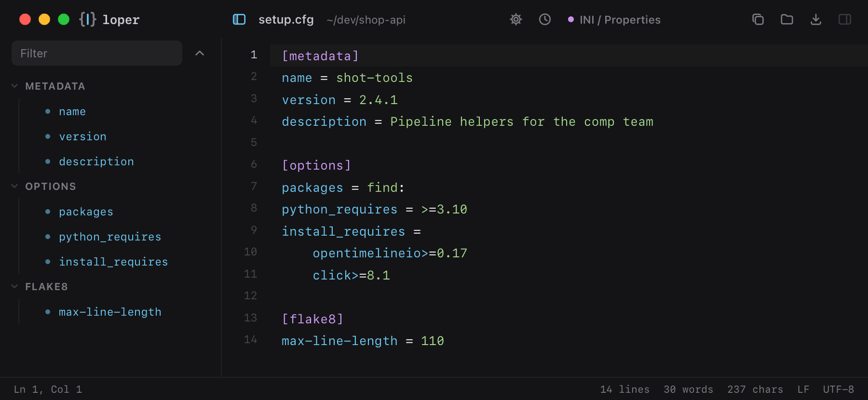Click line number 14 in the gutter

pyautogui.click(x=250, y=339)
